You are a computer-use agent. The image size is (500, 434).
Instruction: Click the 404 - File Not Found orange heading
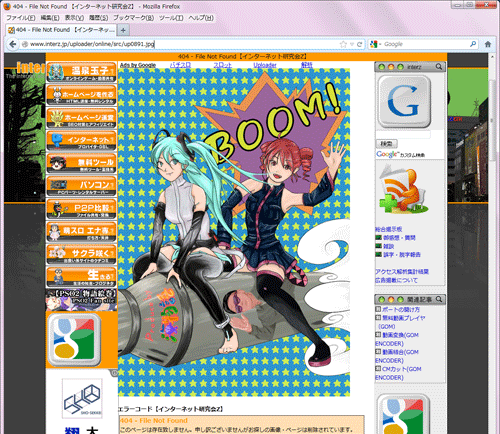point(153,421)
